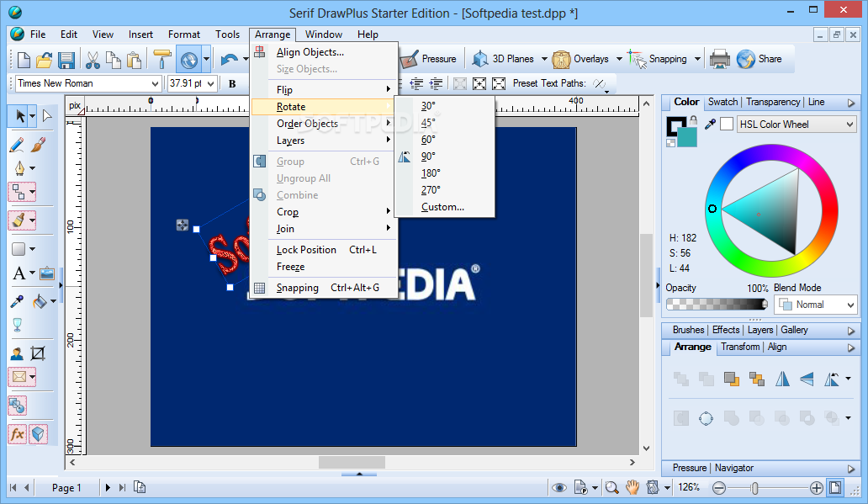Viewport: 868px width, 504px height.
Task: Open a file with the folder icon
Action: tap(45, 59)
